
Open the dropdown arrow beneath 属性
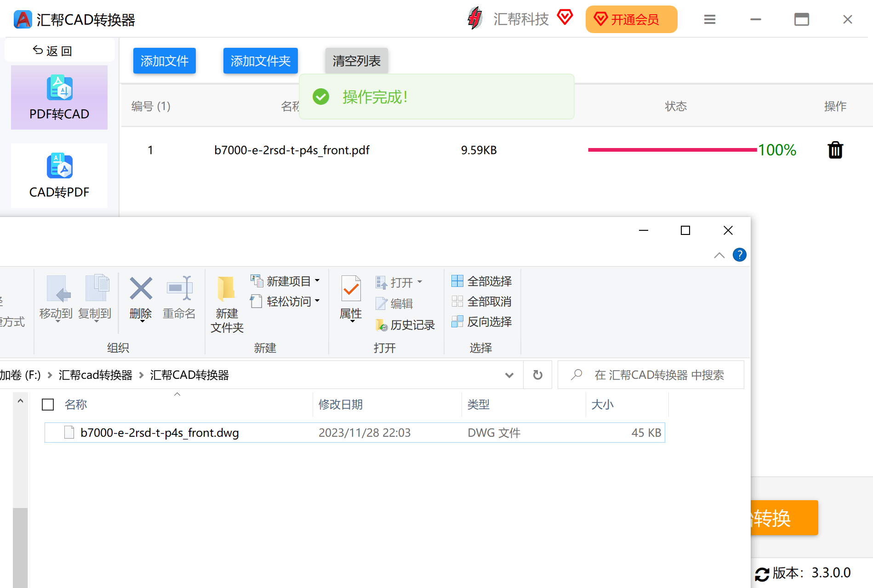coord(353,322)
